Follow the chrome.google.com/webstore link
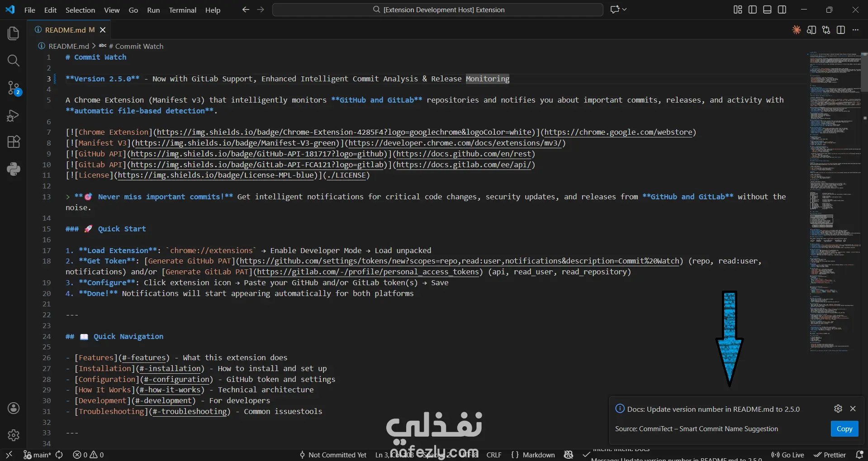Image resolution: width=868 pixels, height=461 pixels. point(618,132)
